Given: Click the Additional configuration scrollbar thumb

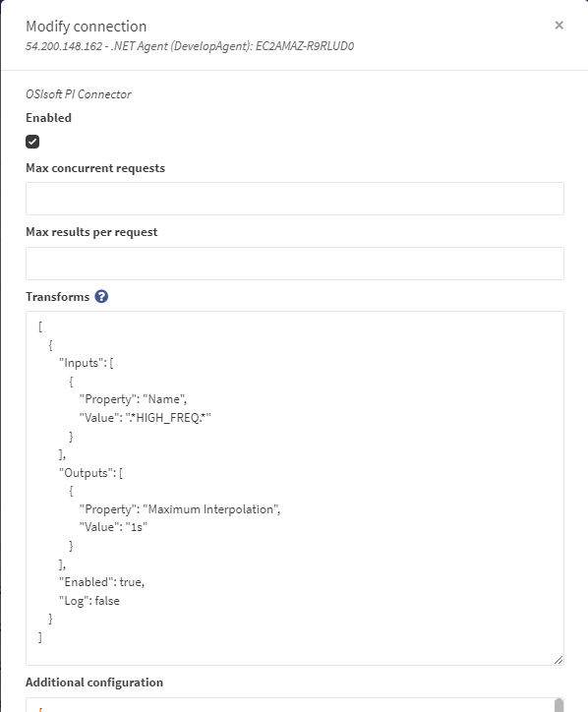Looking at the screenshot, I should coord(559,705).
